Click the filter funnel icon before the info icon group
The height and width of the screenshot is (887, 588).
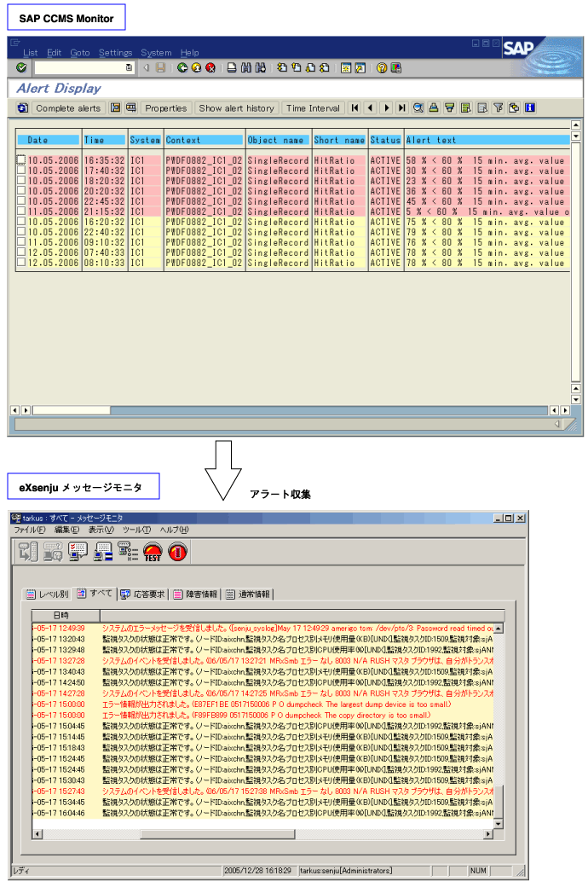(x=499, y=107)
